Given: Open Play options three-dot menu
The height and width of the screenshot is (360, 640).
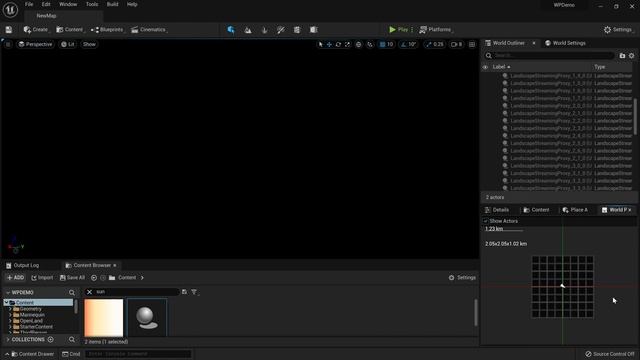Looking at the screenshot, I should point(412,30).
